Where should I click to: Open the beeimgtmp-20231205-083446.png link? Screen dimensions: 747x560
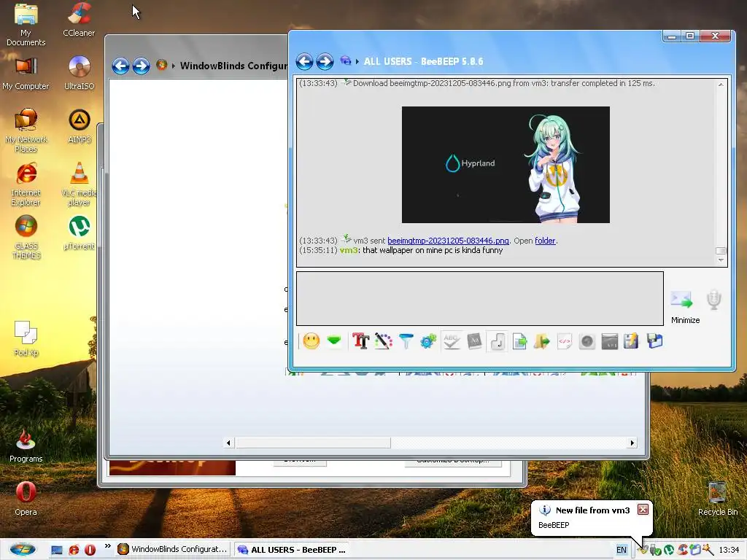click(448, 241)
